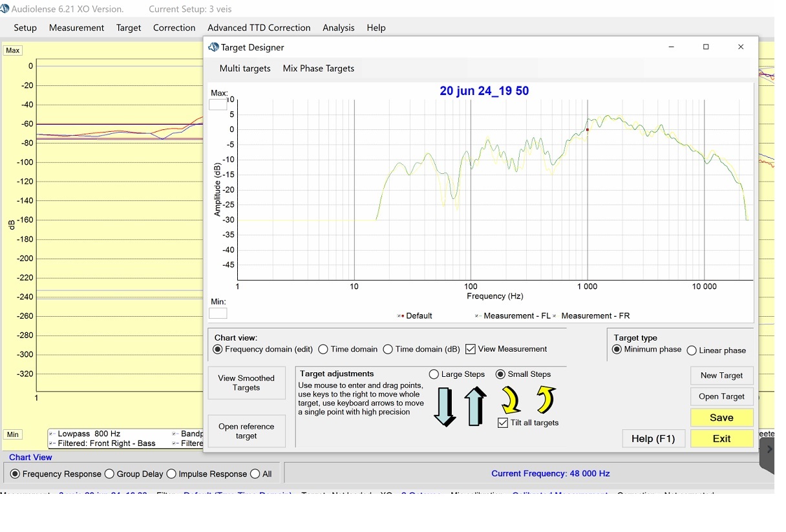Click the Max value input box in Target Designer
Viewport: 786px width, 532px height.
(218, 104)
